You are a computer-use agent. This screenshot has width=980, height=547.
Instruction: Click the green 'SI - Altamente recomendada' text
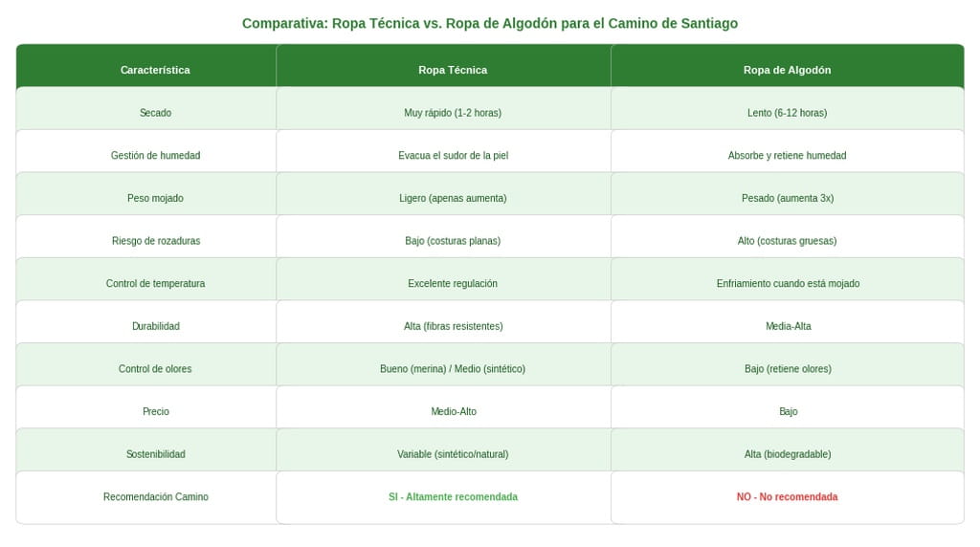[x=453, y=497]
